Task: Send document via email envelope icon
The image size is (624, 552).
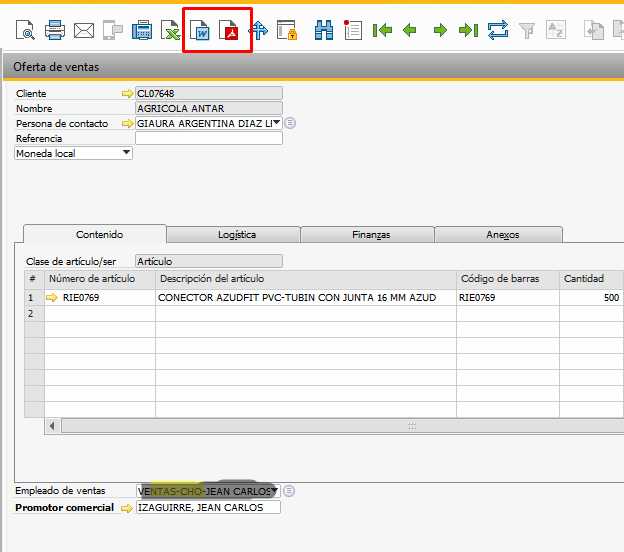Action: [84, 31]
